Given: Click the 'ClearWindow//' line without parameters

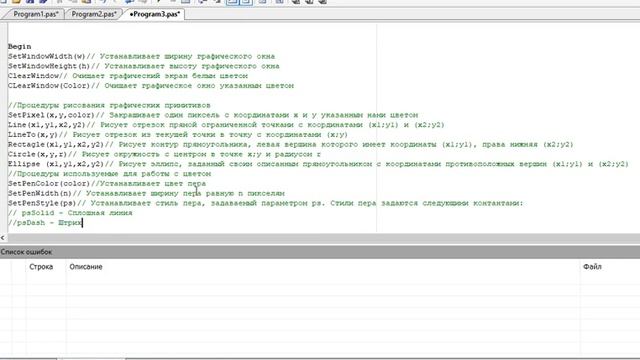Looking at the screenshot, I should [128, 76].
